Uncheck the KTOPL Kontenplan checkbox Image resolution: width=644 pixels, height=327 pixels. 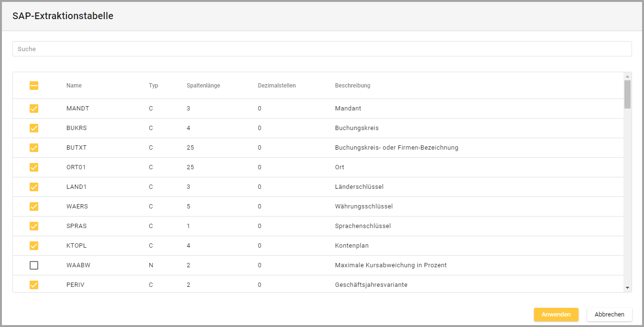[x=34, y=246]
